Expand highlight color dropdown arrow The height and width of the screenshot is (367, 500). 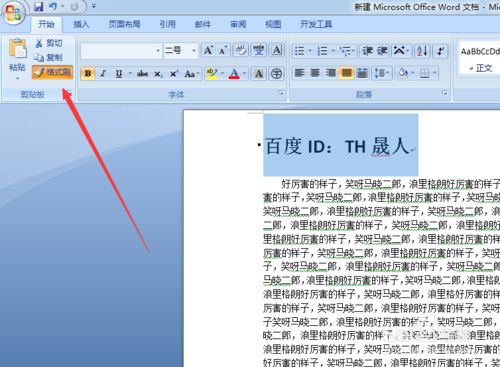(222, 73)
